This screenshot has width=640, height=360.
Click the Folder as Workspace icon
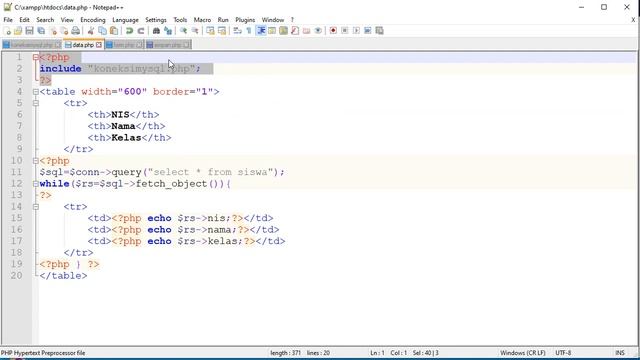coord(307,31)
